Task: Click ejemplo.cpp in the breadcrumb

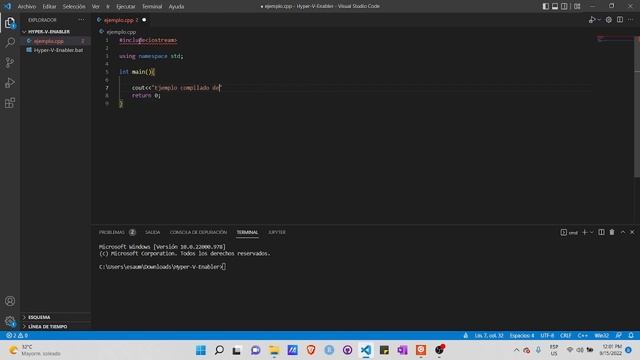Action: click(x=121, y=31)
